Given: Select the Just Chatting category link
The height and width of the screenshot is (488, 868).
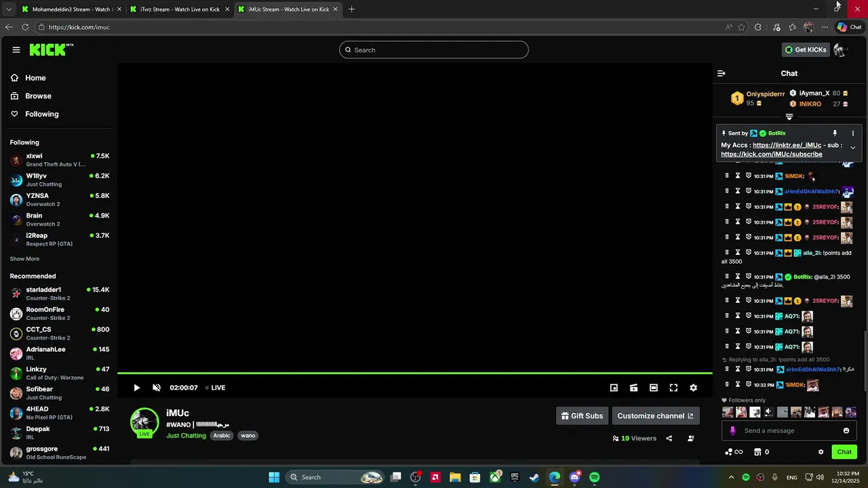Looking at the screenshot, I should [186, 436].
